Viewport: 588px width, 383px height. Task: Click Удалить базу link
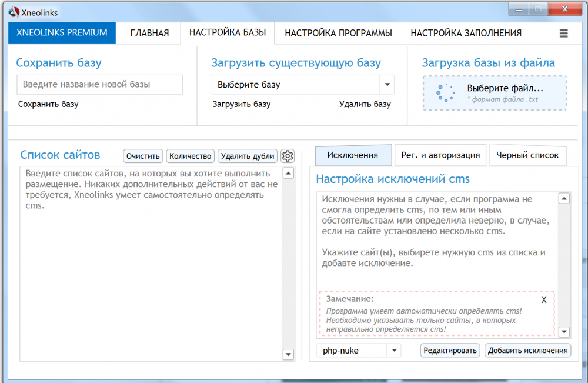[x=365, y=104]
